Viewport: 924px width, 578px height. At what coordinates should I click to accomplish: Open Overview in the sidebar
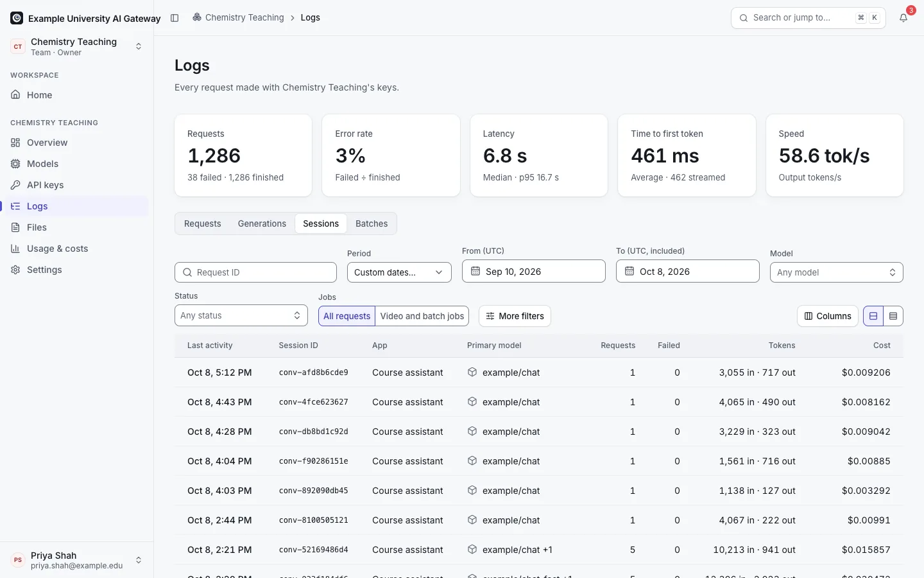point(76,143)
